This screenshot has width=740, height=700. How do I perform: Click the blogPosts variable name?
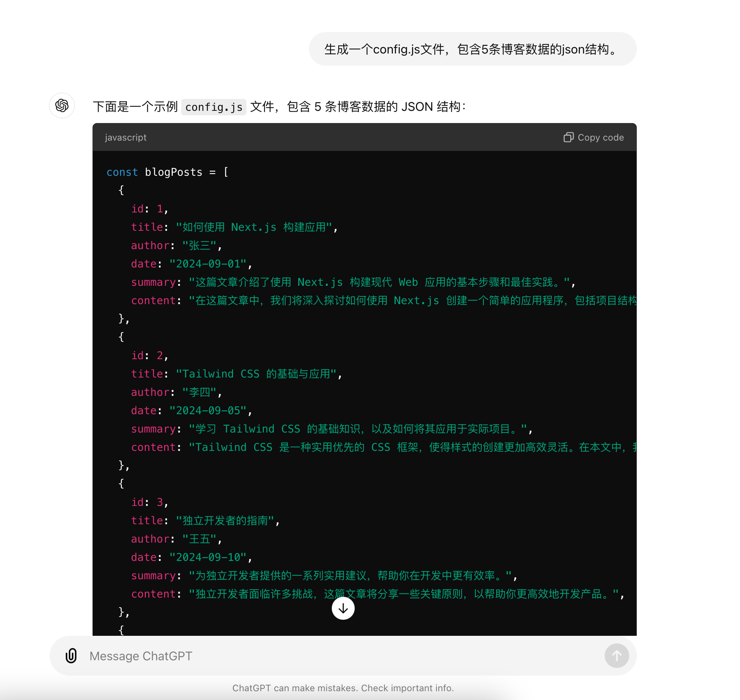click(174, 172)
